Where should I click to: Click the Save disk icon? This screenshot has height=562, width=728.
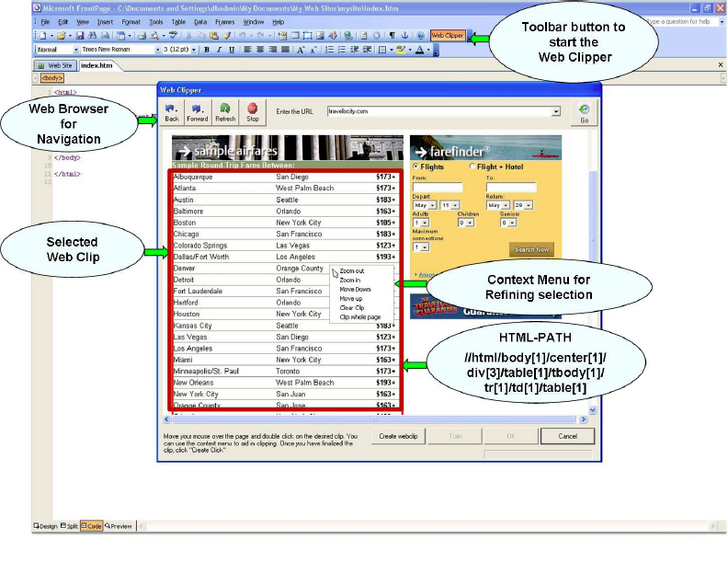tap(79, 36)
